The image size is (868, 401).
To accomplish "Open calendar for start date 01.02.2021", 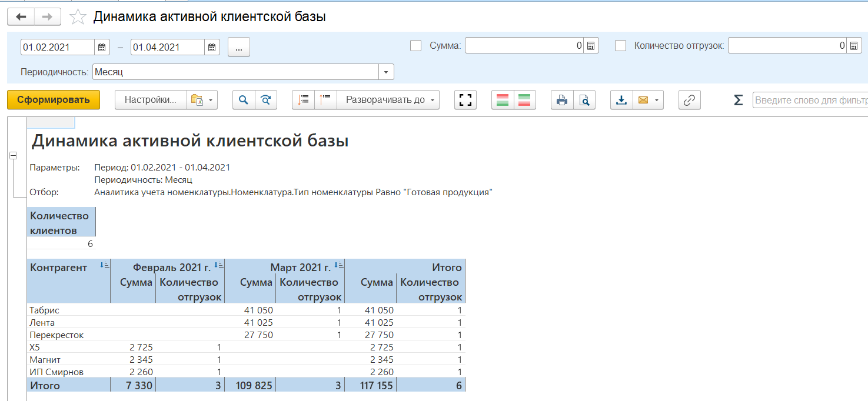I will point(102,47).
